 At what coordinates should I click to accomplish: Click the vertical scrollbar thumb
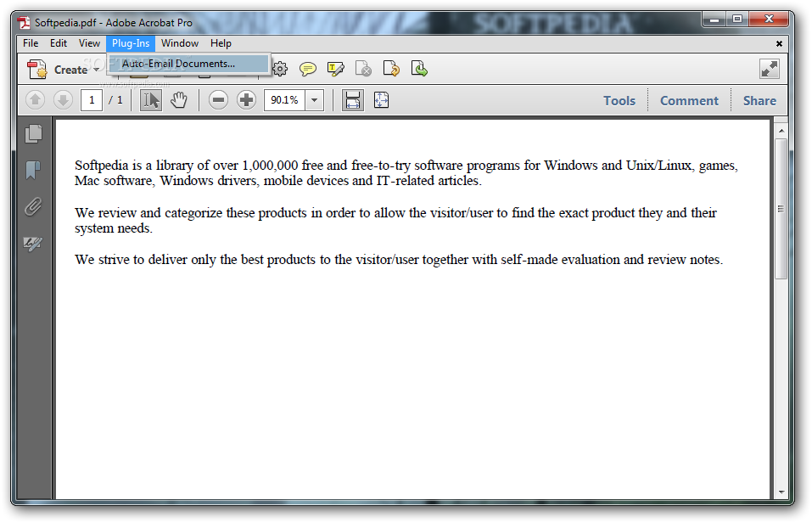coord(781,209)
